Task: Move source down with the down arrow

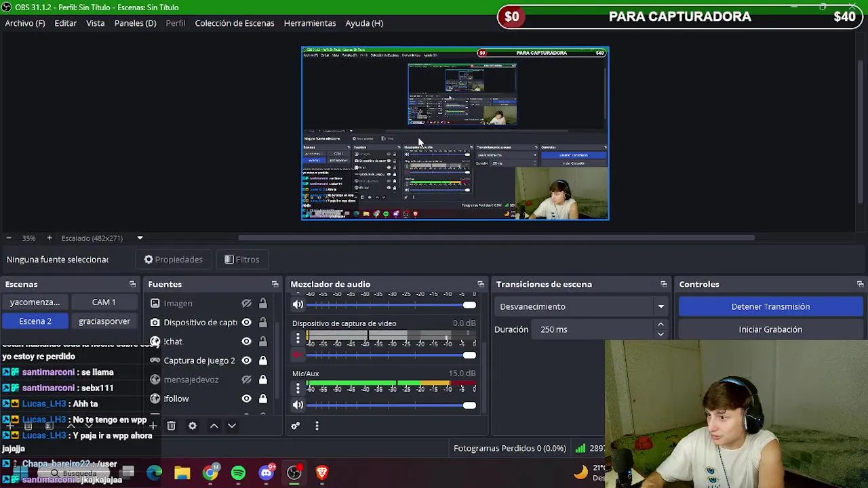Action: coord(232,426)
